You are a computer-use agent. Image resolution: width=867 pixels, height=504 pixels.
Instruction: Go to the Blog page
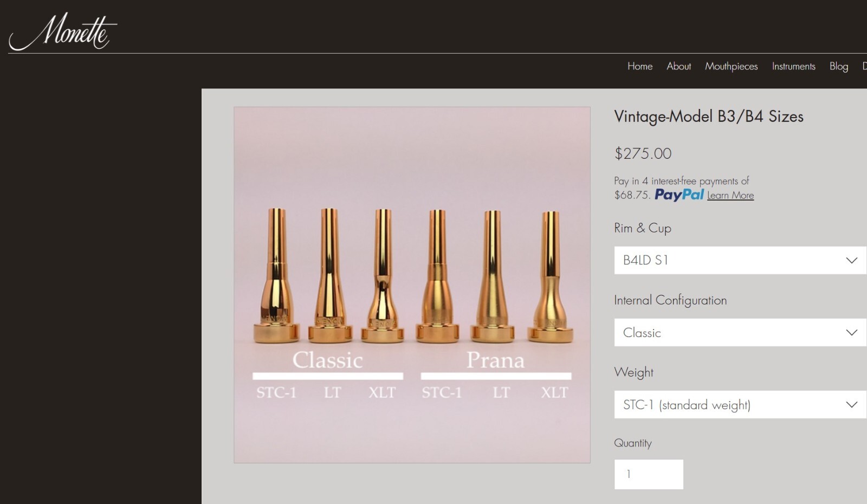[x=838, y=66]
